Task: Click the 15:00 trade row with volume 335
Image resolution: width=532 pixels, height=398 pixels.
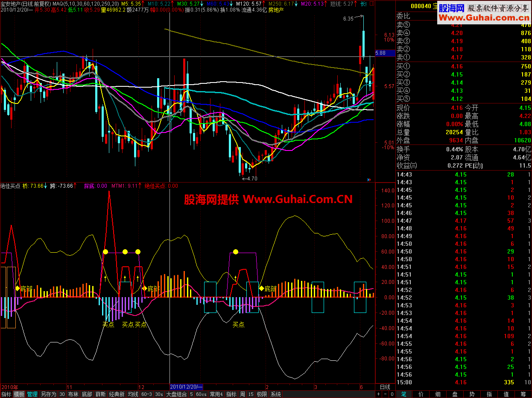Action: [464, 382]
